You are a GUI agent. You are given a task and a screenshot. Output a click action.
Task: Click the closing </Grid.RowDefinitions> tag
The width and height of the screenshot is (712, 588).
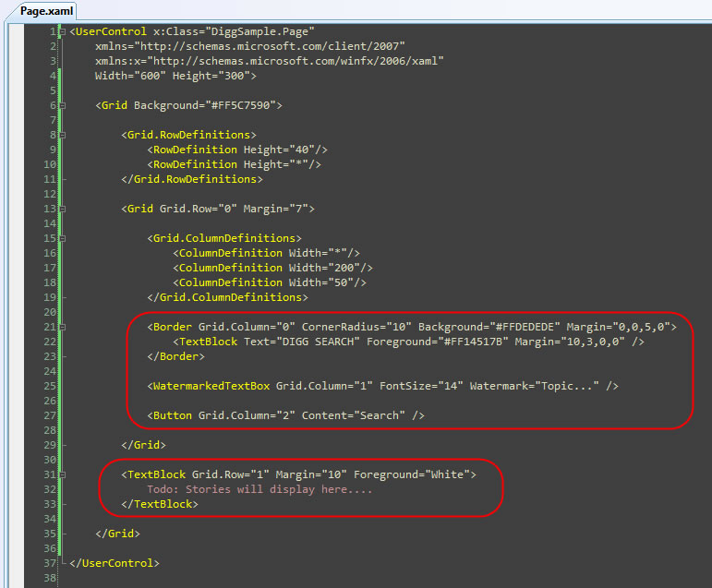pos(192,179)
